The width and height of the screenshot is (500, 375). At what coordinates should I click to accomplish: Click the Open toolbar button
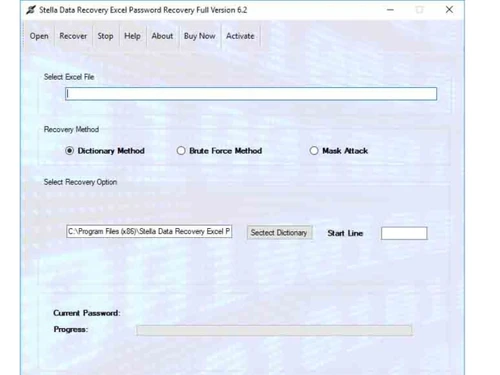coord(39,36)
